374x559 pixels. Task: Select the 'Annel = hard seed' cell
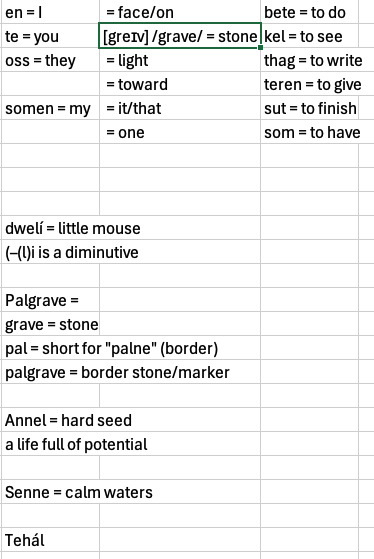point(50,420)
